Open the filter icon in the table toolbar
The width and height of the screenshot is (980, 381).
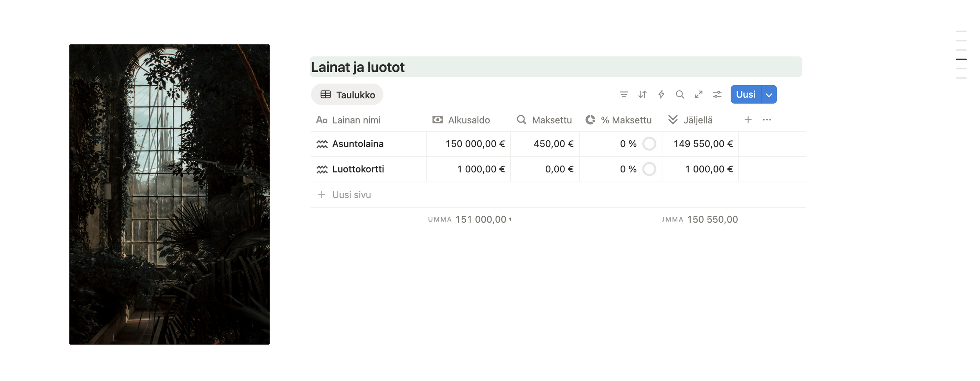pos(624,94)
